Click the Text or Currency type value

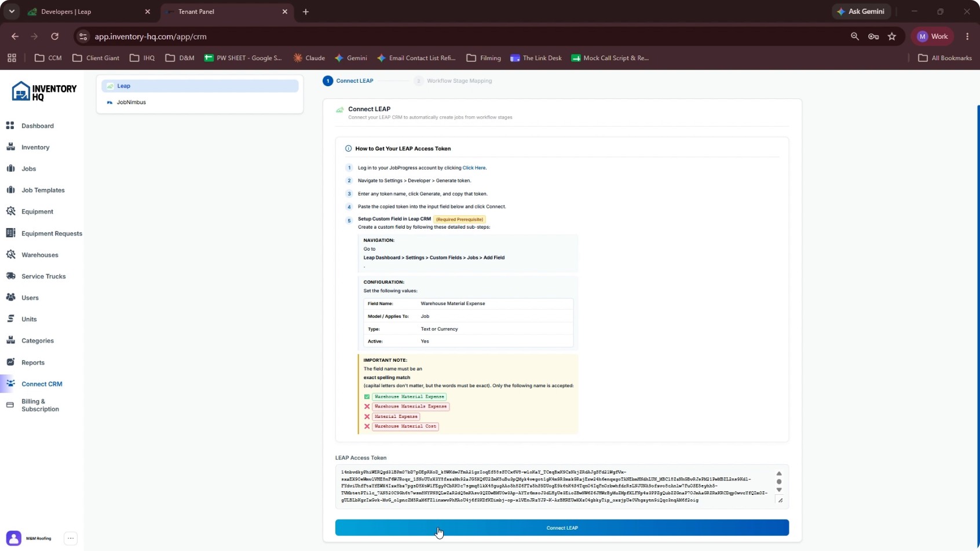pos(439,329)
